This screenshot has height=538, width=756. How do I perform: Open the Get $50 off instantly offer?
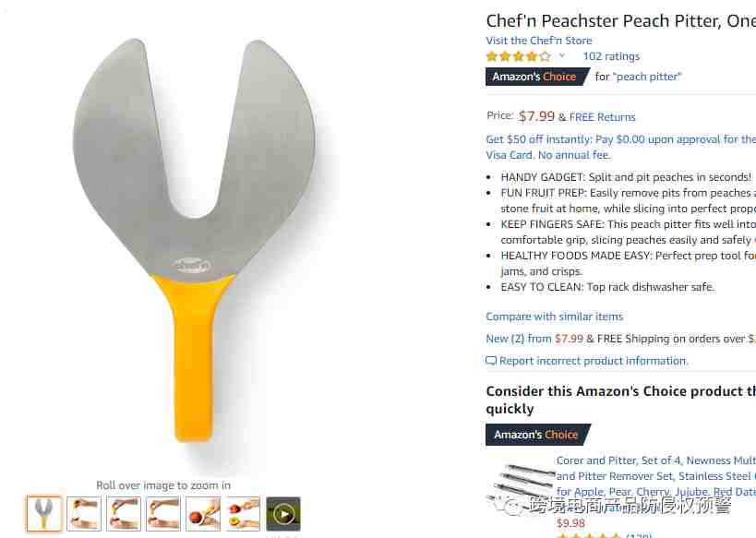(x=620, y=147)
